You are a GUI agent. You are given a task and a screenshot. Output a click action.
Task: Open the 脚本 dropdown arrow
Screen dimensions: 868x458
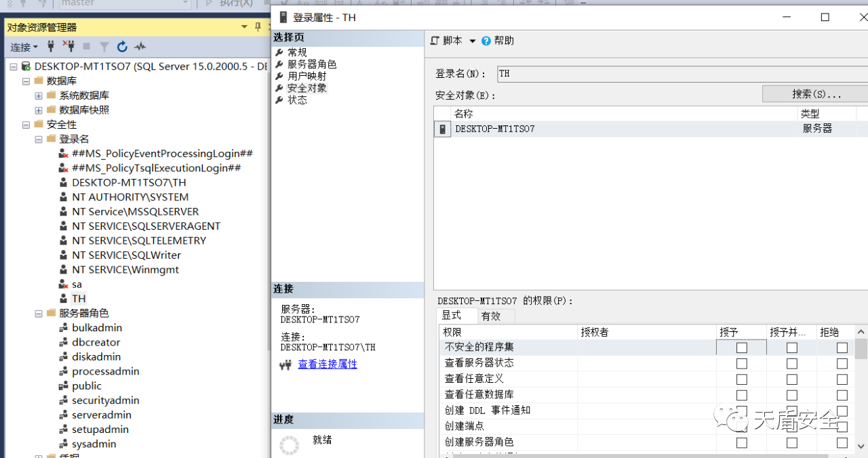click(473, 41)
